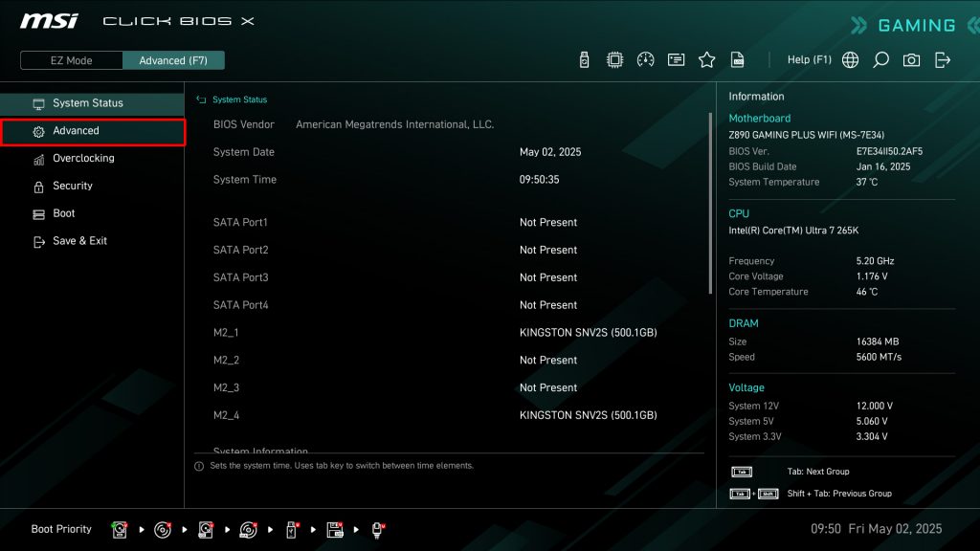Screen dimensions: 980x551
Task: Select the USB flash drive boot icon
Action: (291, 530)
